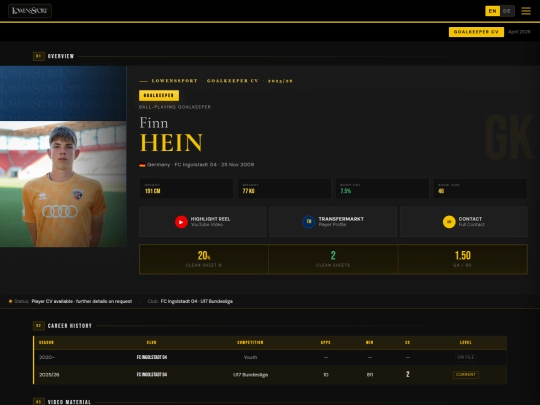Viewport: 540px width, 405px height.
Task: Click the clean sheets value 2 in 2025/26 row
Action: (x=407, y=374)
